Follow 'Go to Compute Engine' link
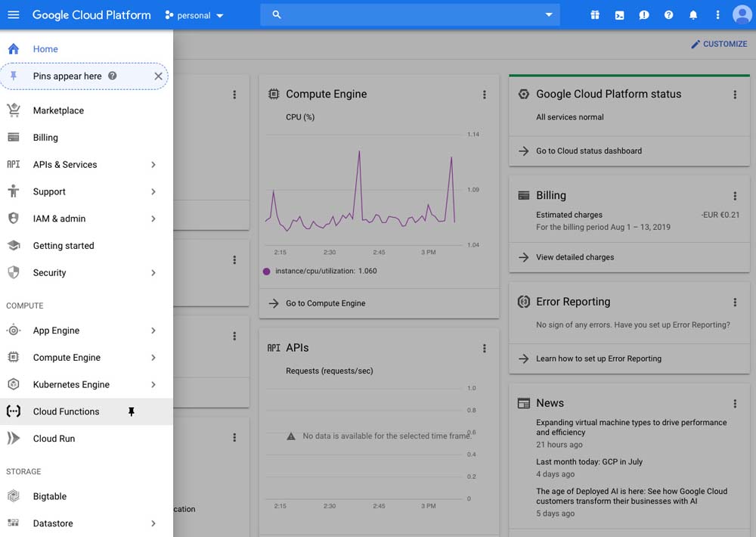 tap(325, 303)
